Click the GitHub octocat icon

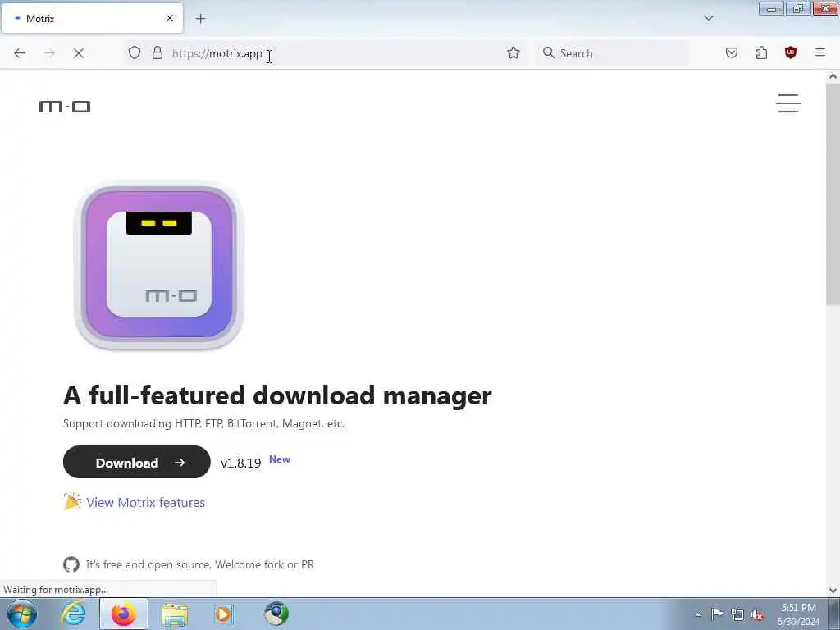coord(71,564)
